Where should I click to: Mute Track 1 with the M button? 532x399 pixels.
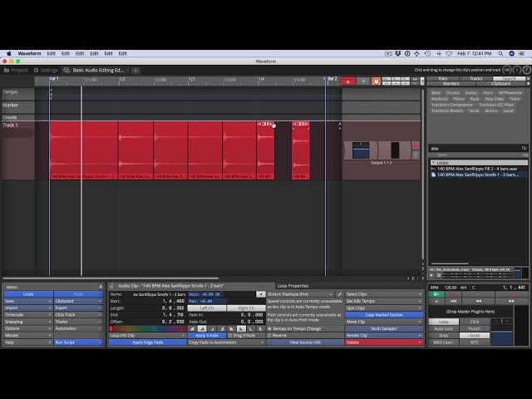coord(416,145)
